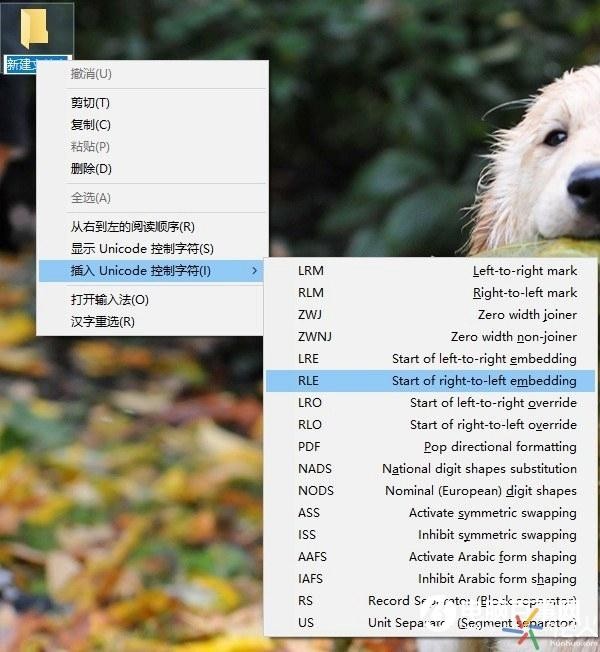Image resolution: width=600 pixels, height=652 pixels.
Task: Click 删除(D) menu entry
Action: click(91, 169)
